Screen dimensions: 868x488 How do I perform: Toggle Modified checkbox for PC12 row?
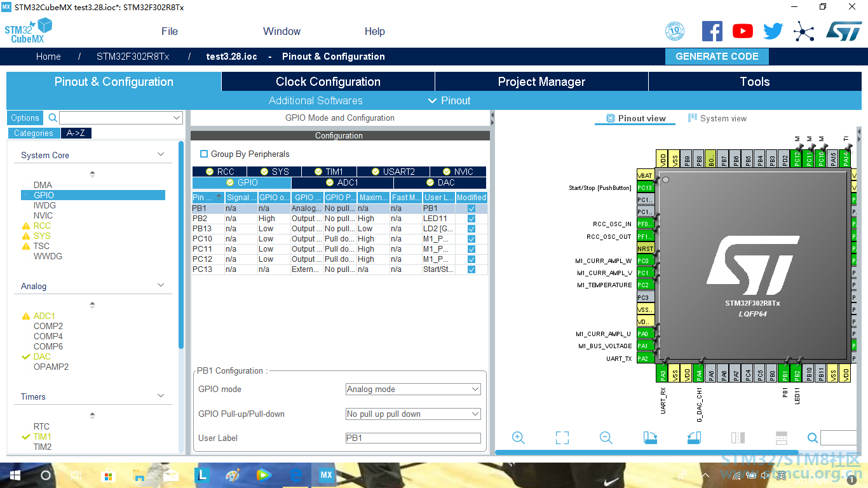click(471, 259)
